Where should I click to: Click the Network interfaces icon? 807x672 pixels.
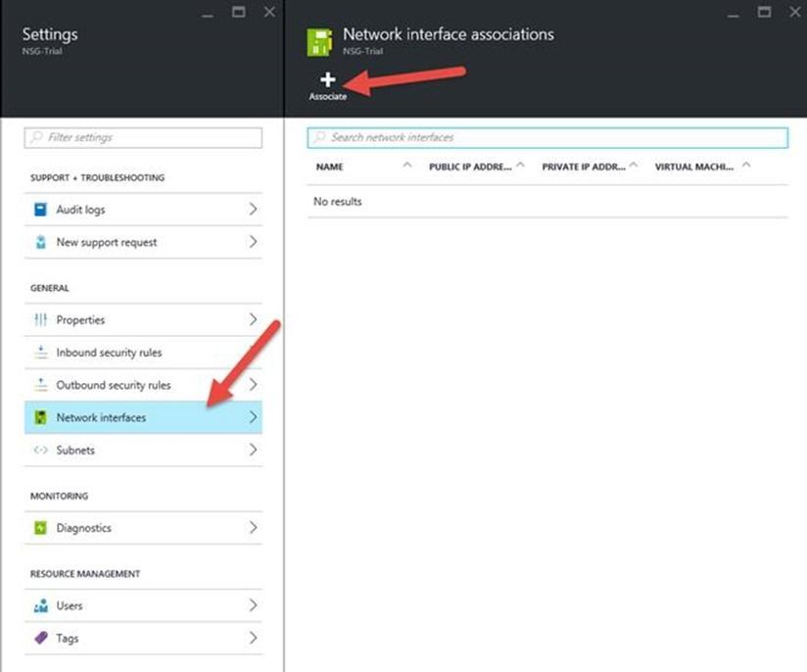coord(40,417)
